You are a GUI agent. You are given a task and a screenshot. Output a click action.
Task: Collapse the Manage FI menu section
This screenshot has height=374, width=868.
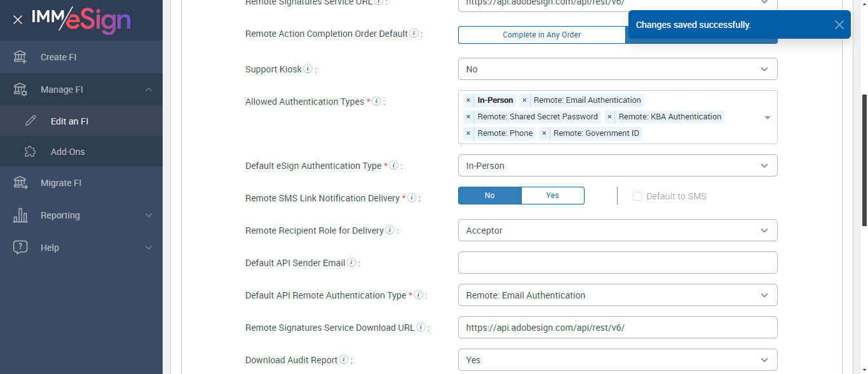pos(149,90)
